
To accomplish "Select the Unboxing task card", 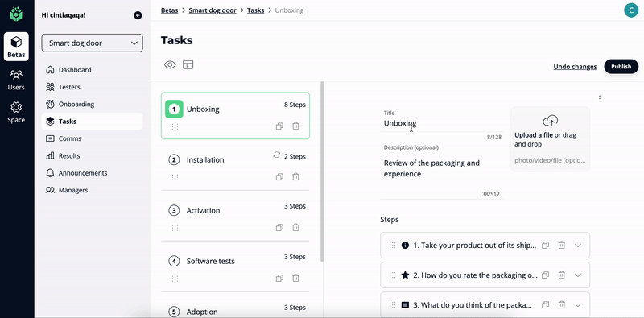I will pyautogui.click(x=235, y=116).
